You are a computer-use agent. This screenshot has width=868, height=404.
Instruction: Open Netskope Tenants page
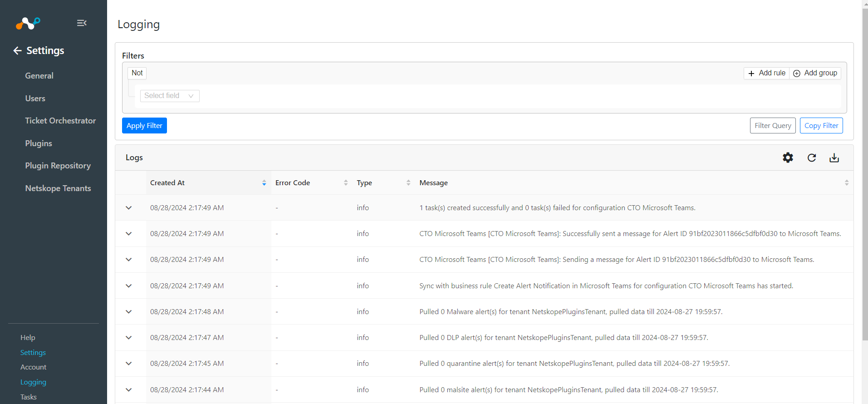point(58,188)
